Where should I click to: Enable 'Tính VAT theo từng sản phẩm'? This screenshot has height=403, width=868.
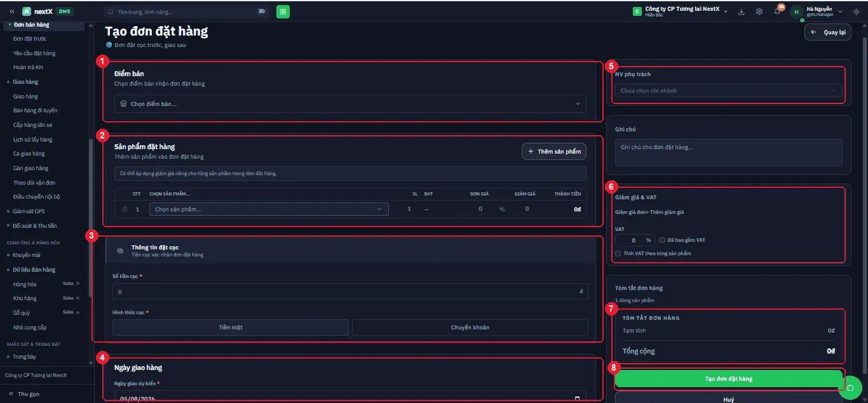coord(618,253)
